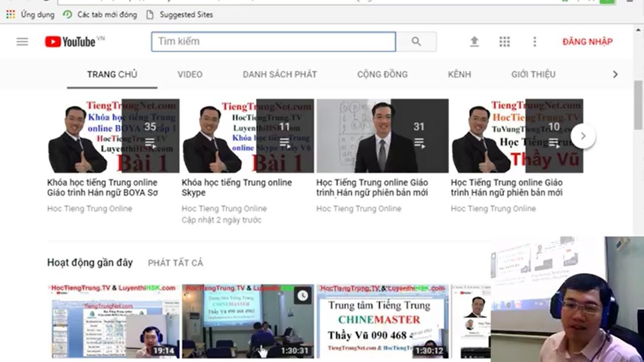The width and height of the screenshot is (644, 362).
Task: Click the ĐĂNG NHẬP sign-in button
Action: click(588, 42)
